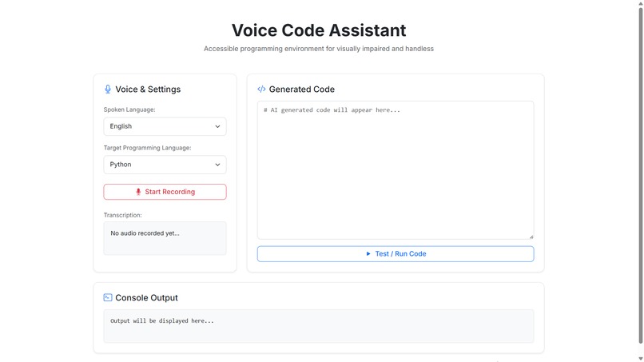
Task: Click the Voice & Settings heading text
Action: click(148, 90)
